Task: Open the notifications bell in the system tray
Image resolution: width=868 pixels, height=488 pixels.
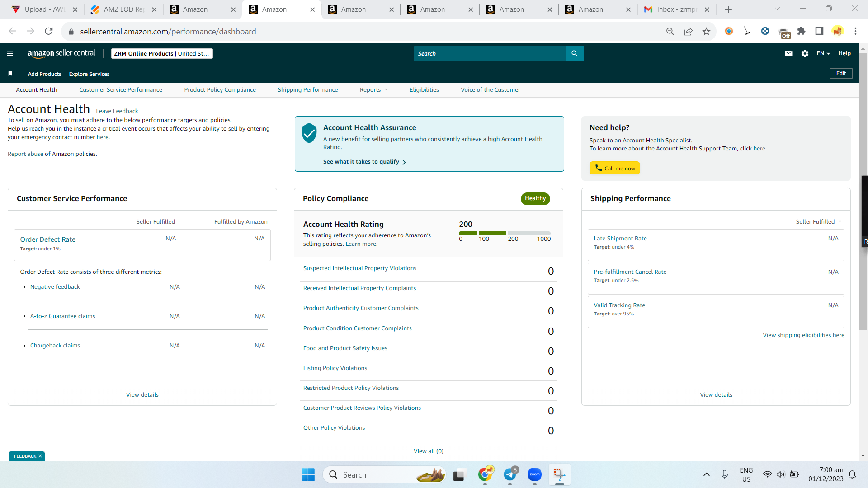Action: coord(852,474)
